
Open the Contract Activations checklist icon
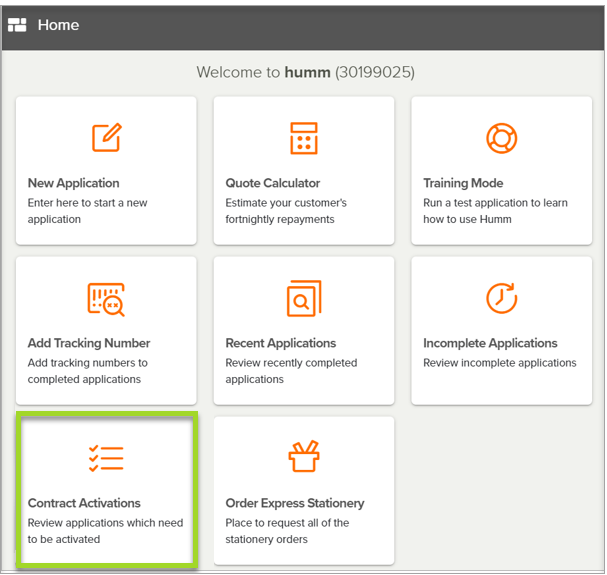tap(106, 459)
